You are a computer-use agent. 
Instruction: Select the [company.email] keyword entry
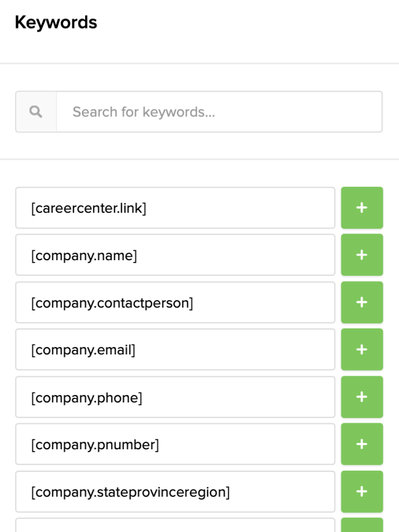pos(173,349)
